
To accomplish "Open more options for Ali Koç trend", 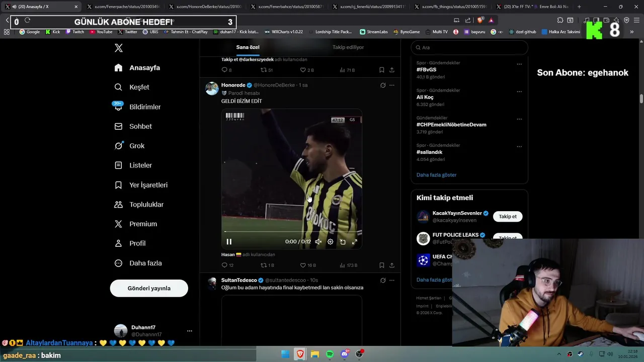I will (x=519, y=92).
